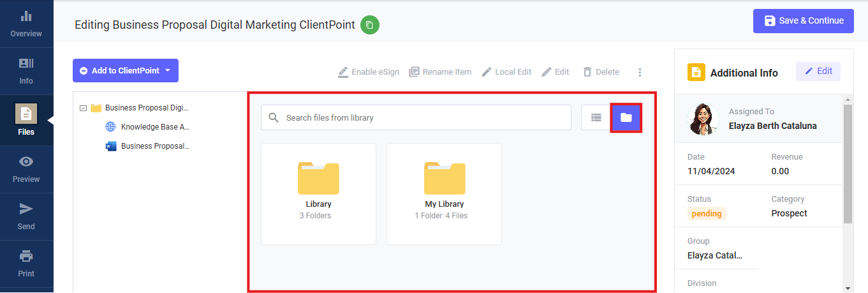Select the Knowledge Base A... tree item
868x293 pixels.
click(x=148, y=127)
